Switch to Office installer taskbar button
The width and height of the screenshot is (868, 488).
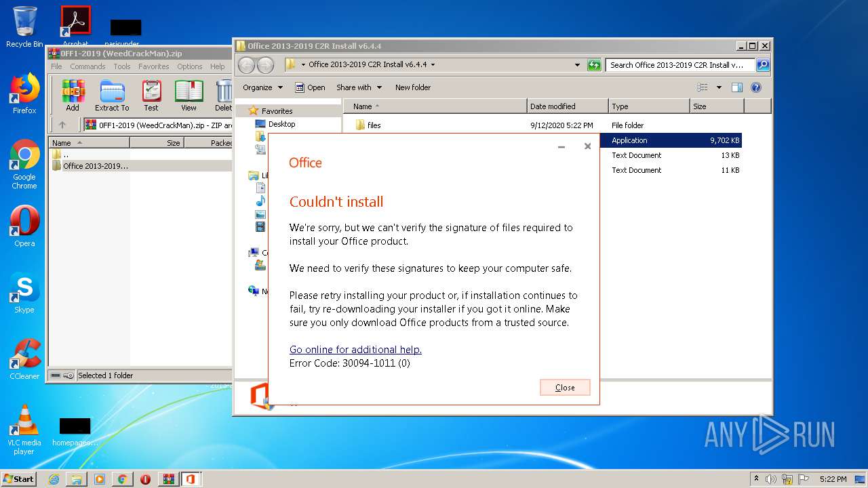click(x=191, y=479)
